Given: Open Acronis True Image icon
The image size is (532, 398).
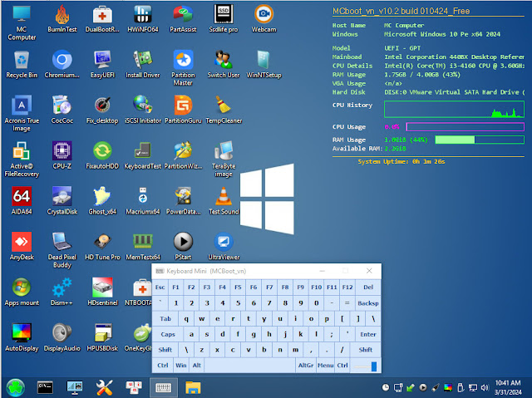Looking at the screenshot, I should point(22,105).
